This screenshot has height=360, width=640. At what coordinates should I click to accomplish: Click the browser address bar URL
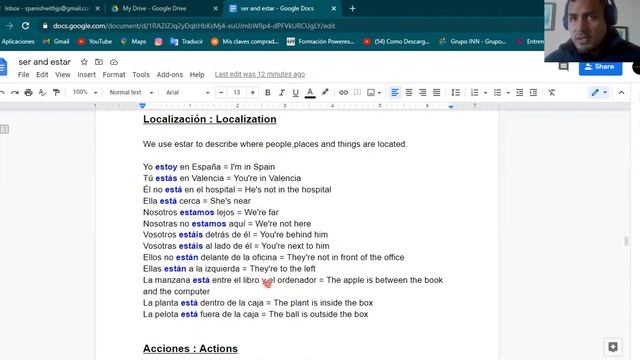click(194, 26)
